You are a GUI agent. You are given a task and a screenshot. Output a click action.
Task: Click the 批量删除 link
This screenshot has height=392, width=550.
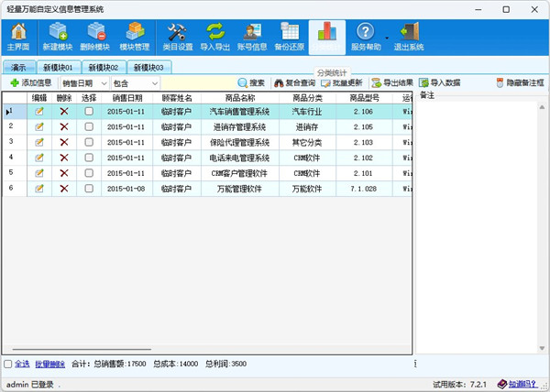[x=49, y=364]
